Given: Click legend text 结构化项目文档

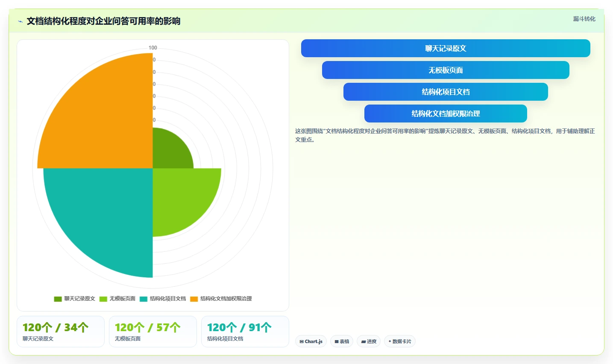Looking at the screenshot, I should (x=168, y=299).
